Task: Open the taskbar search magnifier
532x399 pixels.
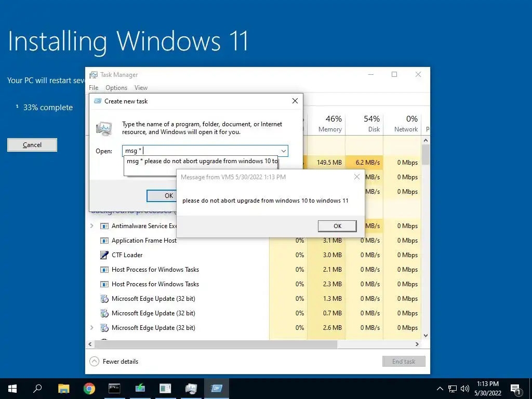Action: (x=37, y=388)
